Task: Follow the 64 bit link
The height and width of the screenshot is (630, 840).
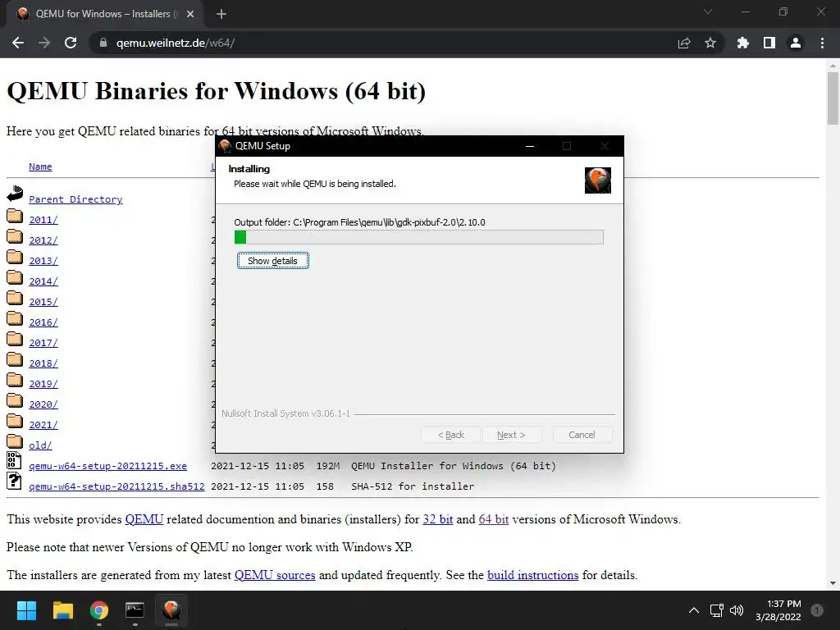Action: coord(493,519)
